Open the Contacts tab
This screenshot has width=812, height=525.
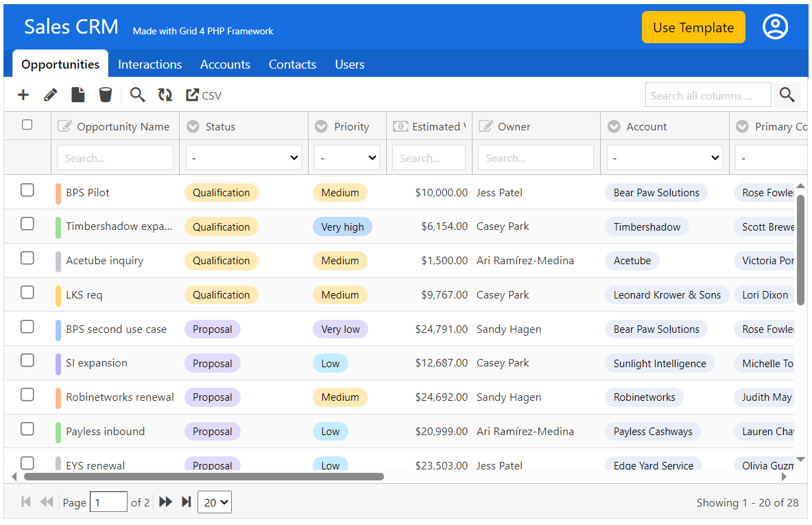[x=292, y=65]
